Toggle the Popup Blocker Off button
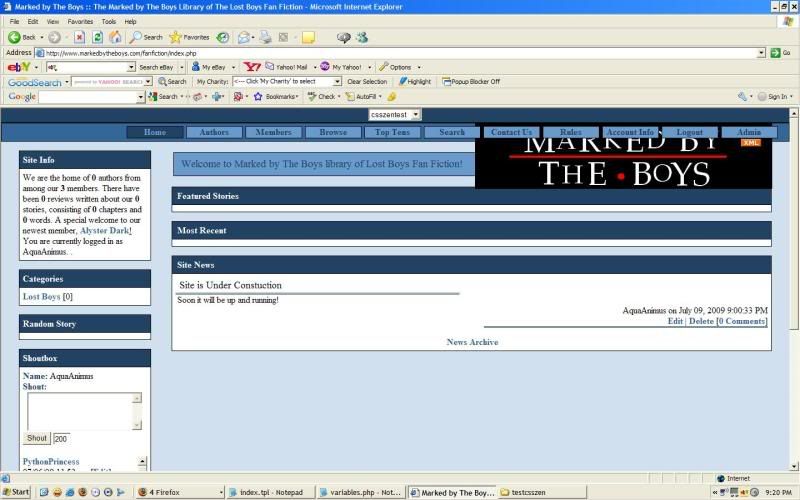 coord(471,82)
